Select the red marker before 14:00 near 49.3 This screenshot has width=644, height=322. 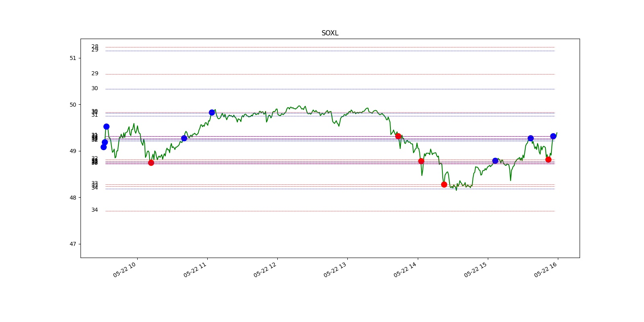[398, 136]
